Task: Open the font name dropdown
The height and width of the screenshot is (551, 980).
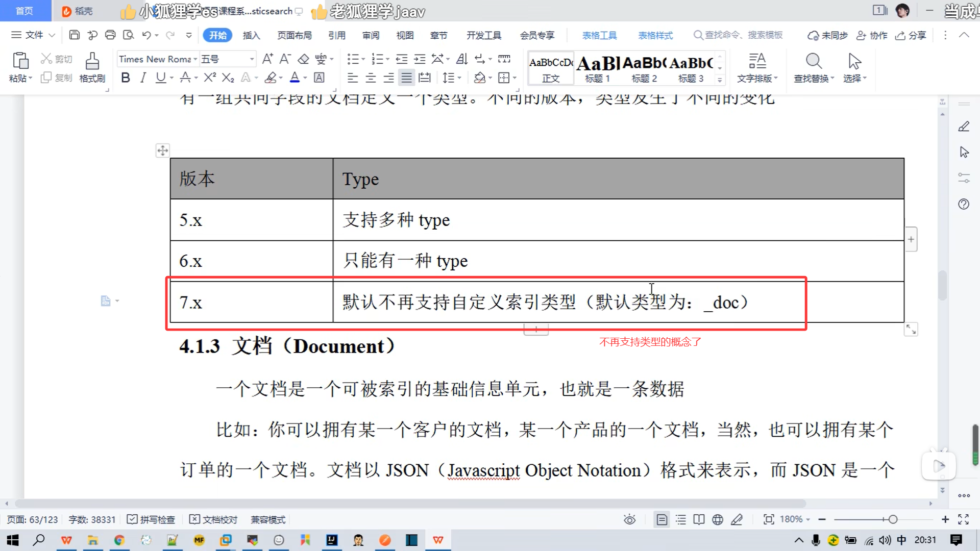Action: (x=195, y=59)
